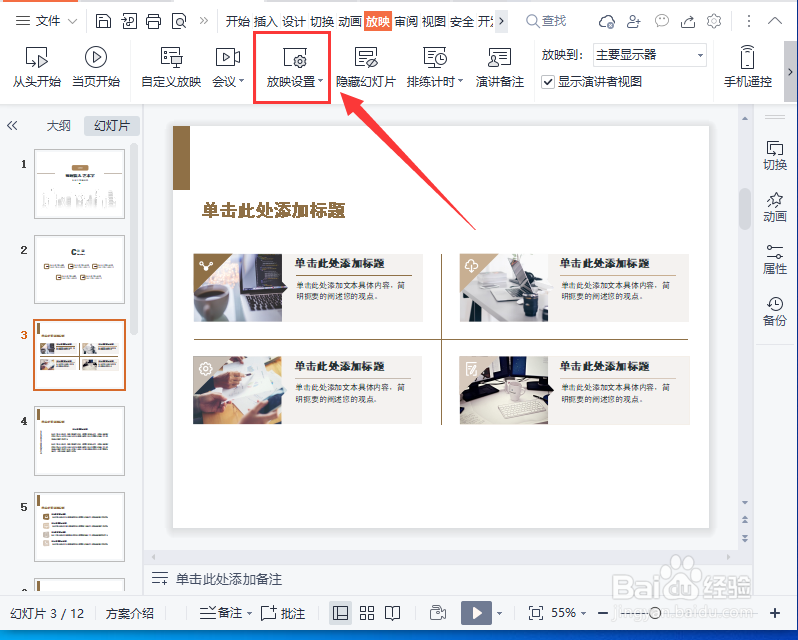
Task: Click fit slide to window icon
Action: (536, 613)
